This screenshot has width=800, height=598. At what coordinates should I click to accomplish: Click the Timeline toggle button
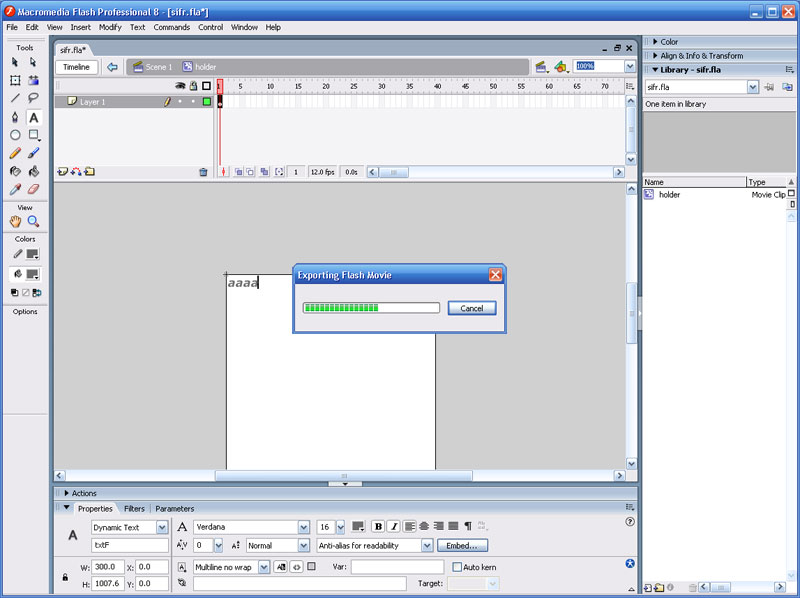77,67
